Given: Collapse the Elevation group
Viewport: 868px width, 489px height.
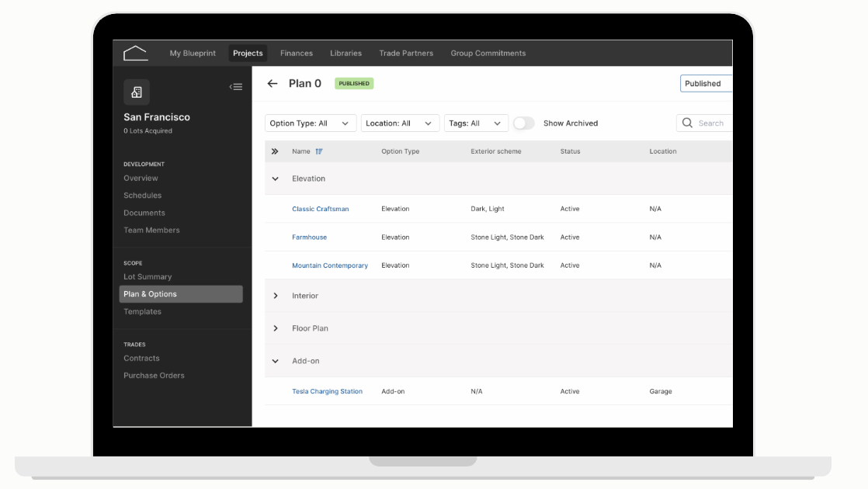Looking at the screenshot, I should coord(275,179).
